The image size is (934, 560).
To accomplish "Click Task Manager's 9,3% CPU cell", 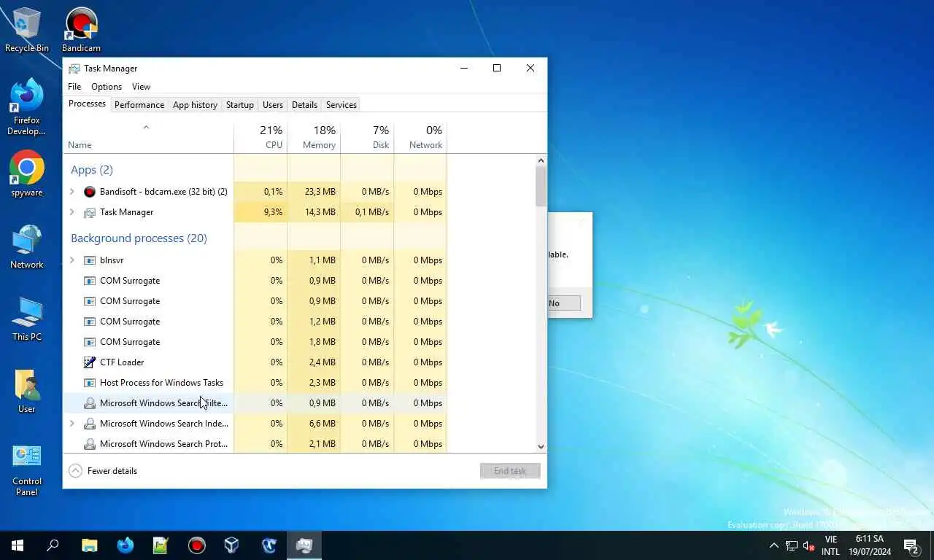I will tap(260, 212).
